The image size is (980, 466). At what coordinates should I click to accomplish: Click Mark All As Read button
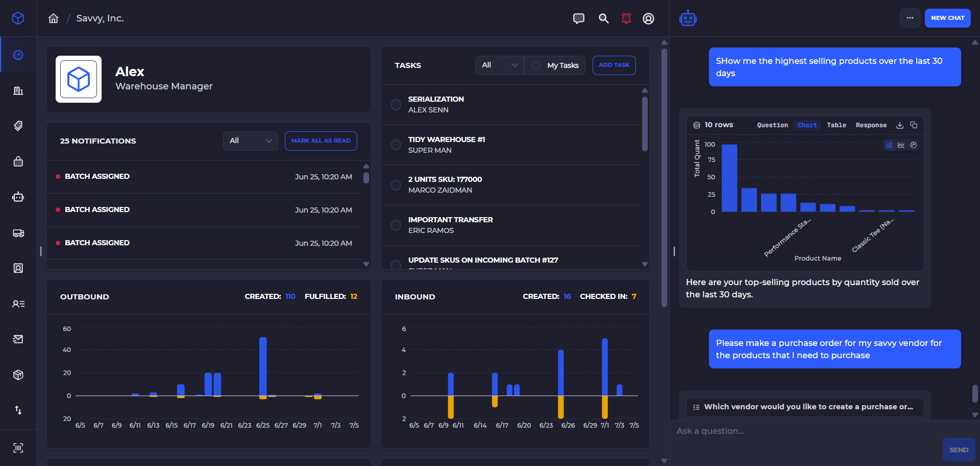click(321, 141)
